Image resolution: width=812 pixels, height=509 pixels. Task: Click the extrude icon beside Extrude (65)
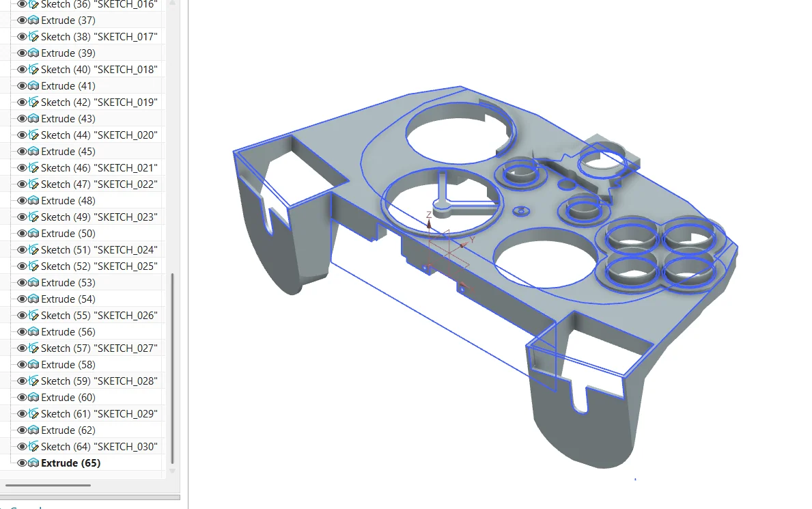tap(33, 463)
